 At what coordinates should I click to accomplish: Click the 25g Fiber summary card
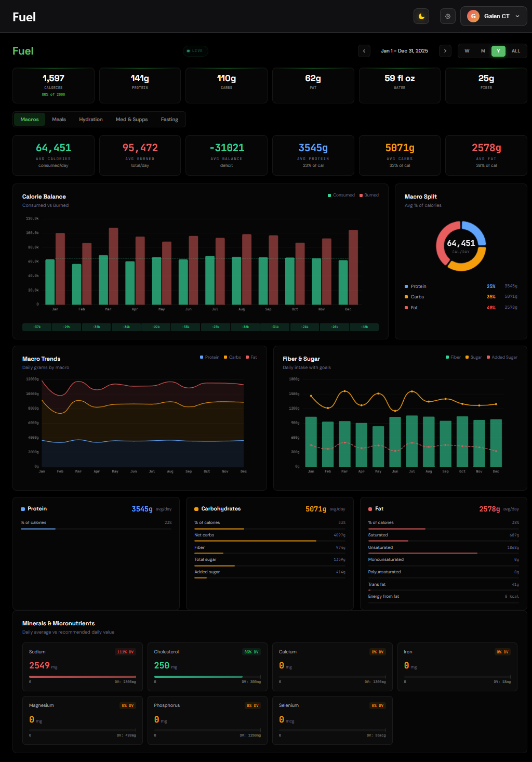click(486, 85)
